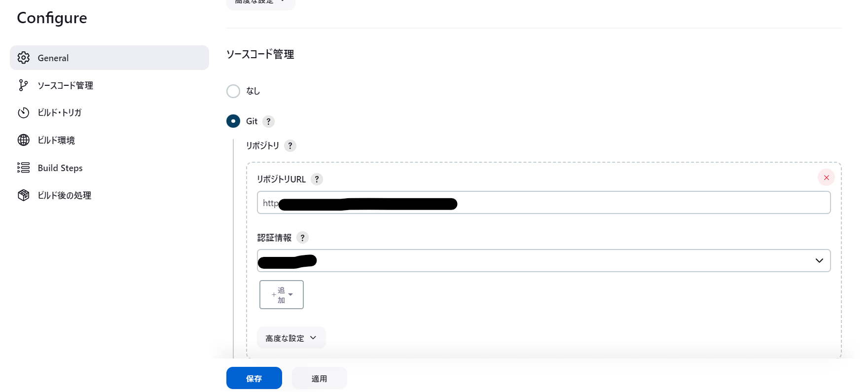Viewport: 868px width, 392px height.
Task: Click the リポジトリURL label text
Action: click(x=281, y=179)
